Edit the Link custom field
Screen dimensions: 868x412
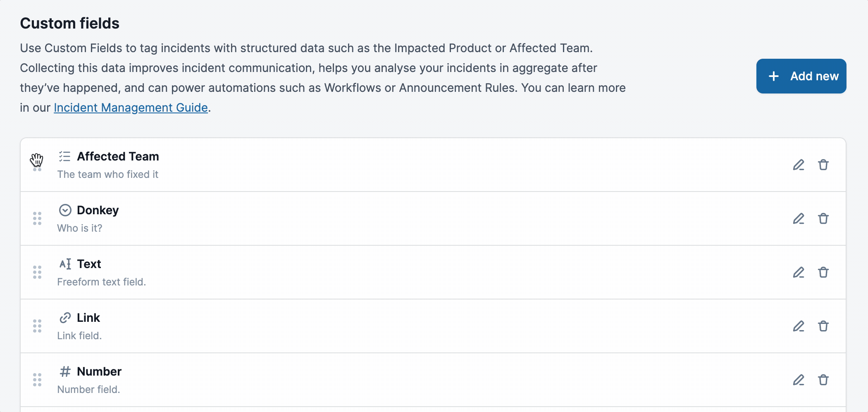coord(799,326)
